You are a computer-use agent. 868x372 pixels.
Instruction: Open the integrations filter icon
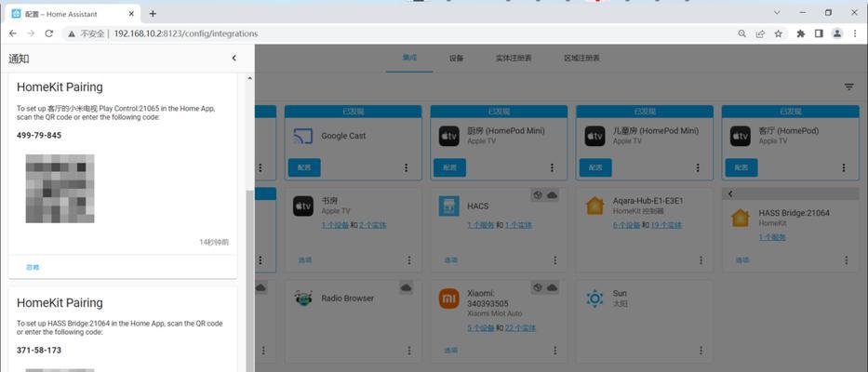pyautogui.click(x=848, y=86)
